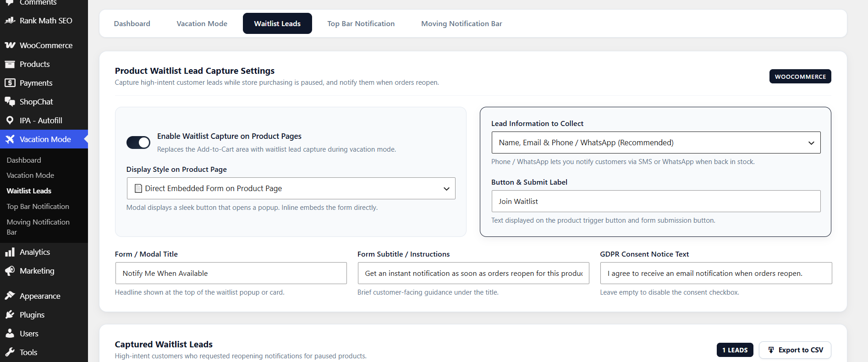The height and width of the screenshot is (362, 868).
Task: Open the Tools sidebar menu
Action: (44, 352)
